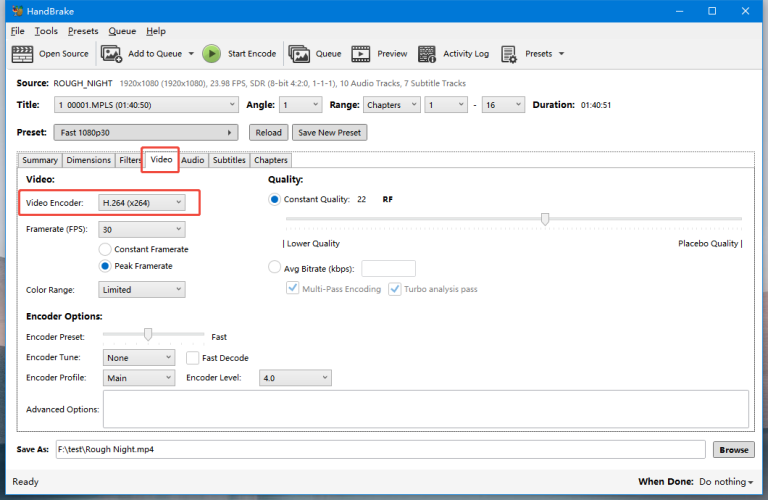Switch to the Filters tab
This screenshot has height=500, width=768.
click(130, 160)
